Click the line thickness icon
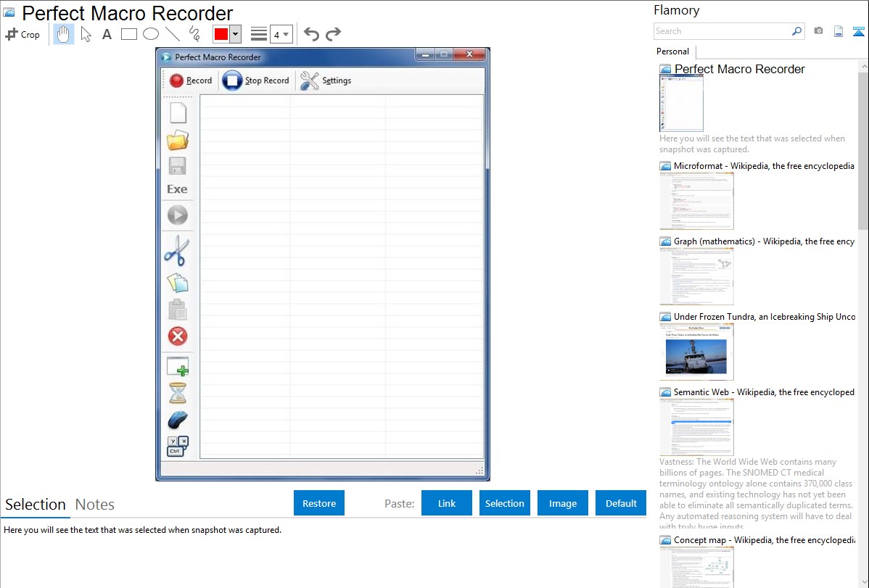This screenshot has width=869, height=588. pos(259,34)
